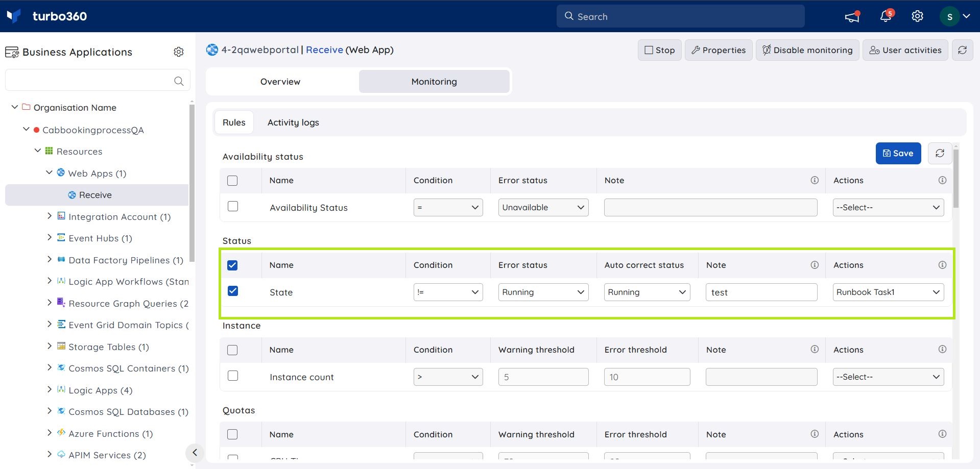
Task: Click the turbo360 logo icon
Action: 14,16
